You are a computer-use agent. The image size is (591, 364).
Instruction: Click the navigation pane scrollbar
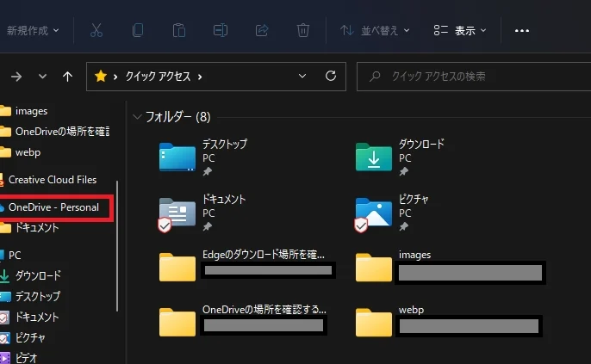[x=117, y=246]
